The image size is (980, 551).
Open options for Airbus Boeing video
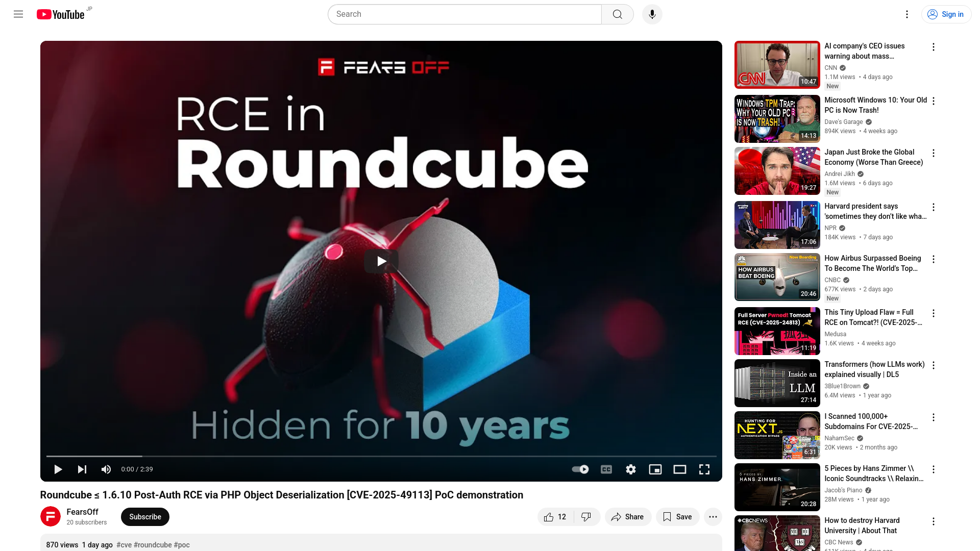934,259
